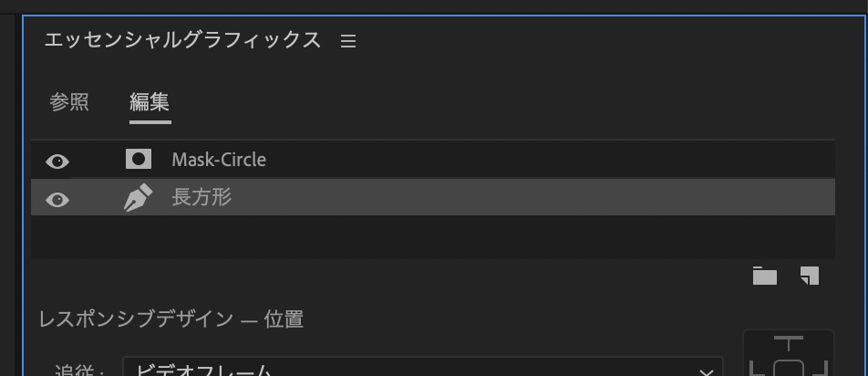This screenshot has width=868, height=376.
Task: Click the pen icon on 長方形 layer
Action: click(x=138, y=198)
